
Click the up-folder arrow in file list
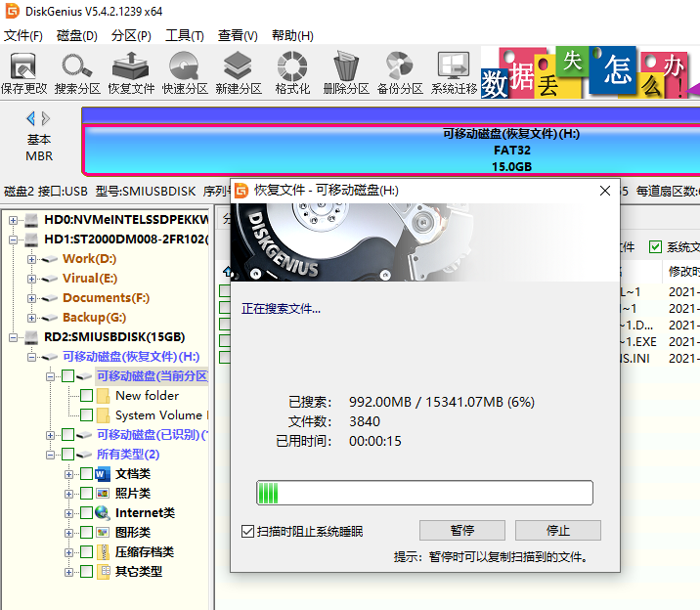click(228, 271)
